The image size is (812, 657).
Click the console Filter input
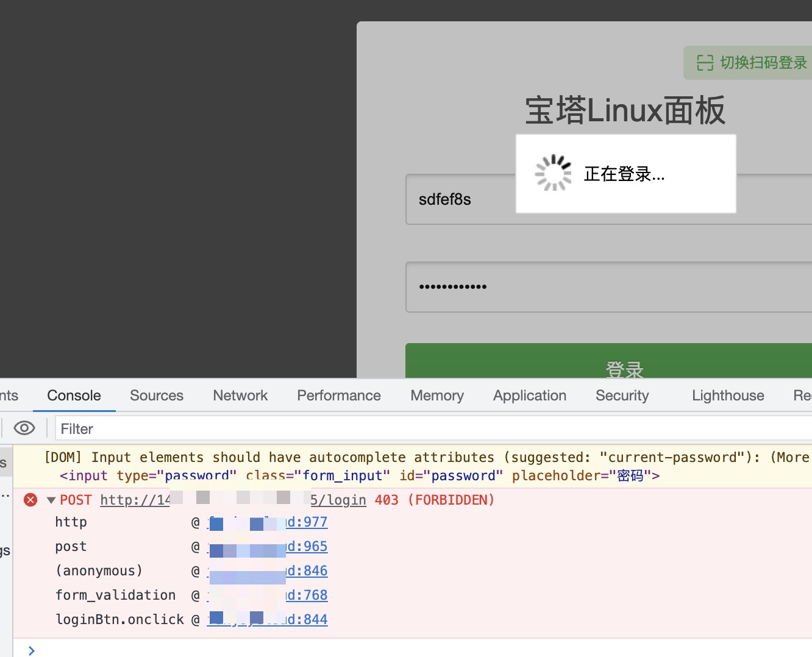(x=433, y=428)
